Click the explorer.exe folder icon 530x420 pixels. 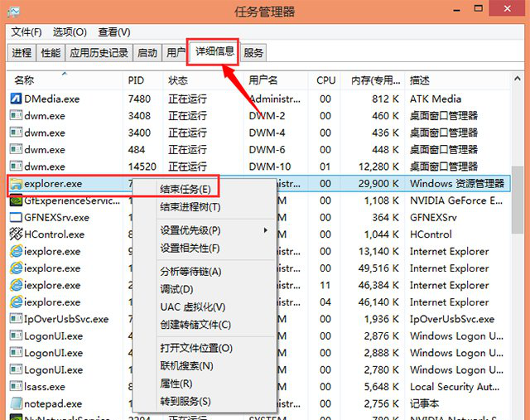coord(16,184)
